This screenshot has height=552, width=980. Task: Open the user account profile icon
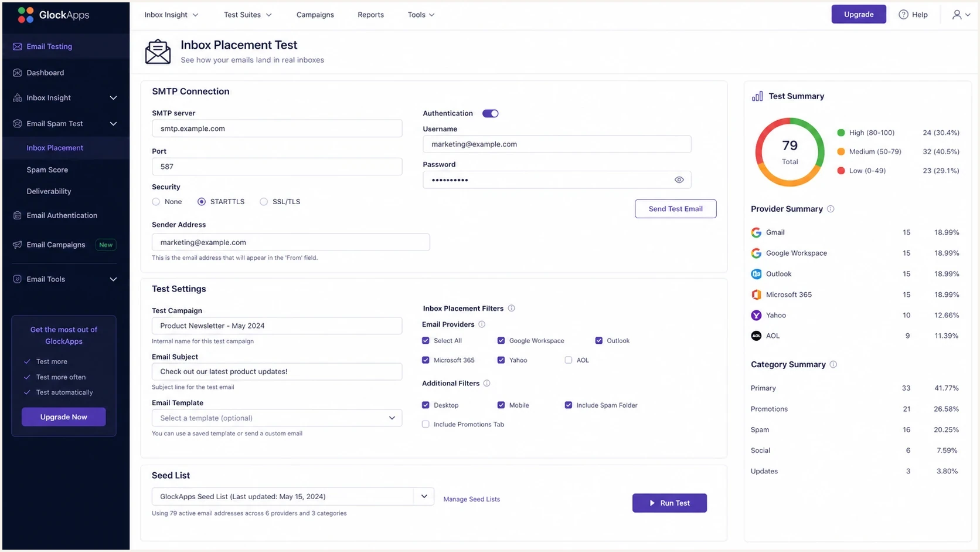[957, 15]
